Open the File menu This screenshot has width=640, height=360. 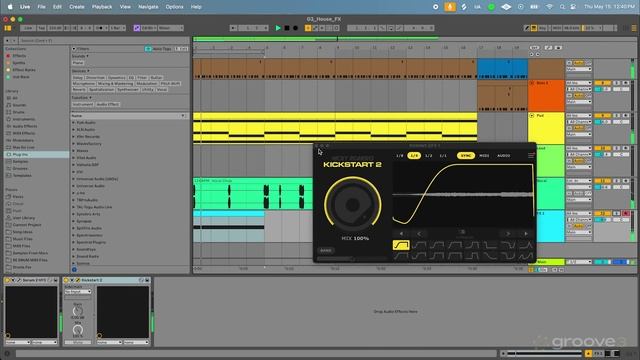pos(41,7)
